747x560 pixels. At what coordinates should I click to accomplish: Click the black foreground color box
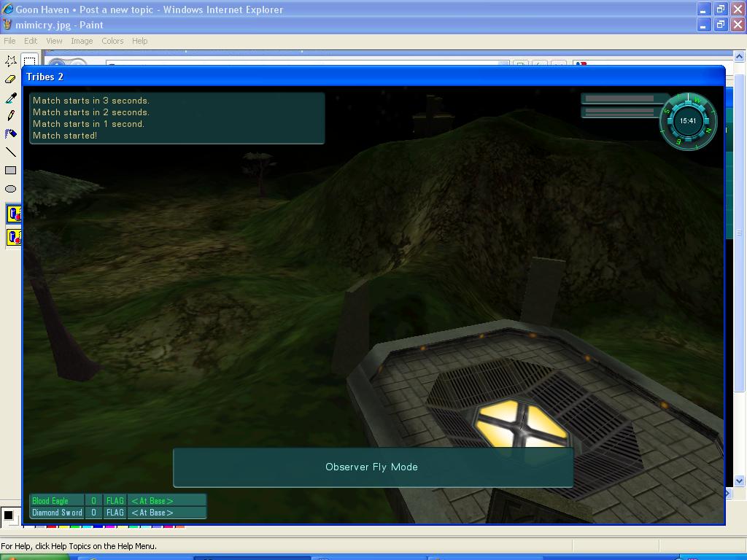pyautogui.click(x=8, y=515)
